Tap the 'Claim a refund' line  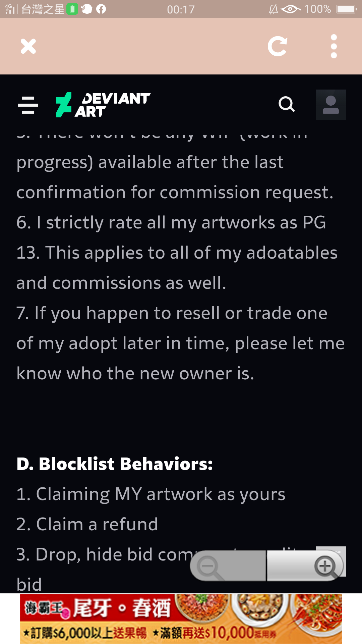pyautogui.click(x=87, y=524)
